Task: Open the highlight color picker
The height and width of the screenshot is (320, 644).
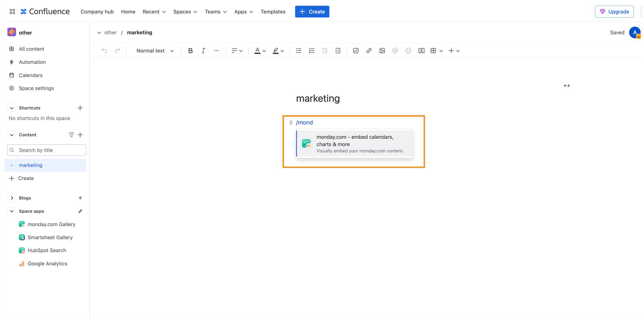Action: (x=278, y=51)
